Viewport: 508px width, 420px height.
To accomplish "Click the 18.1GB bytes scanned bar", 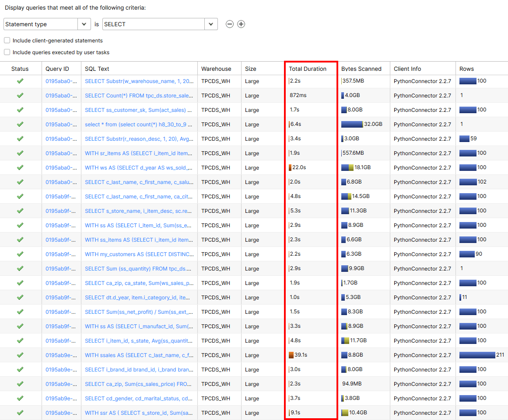I will coord(347,168).
